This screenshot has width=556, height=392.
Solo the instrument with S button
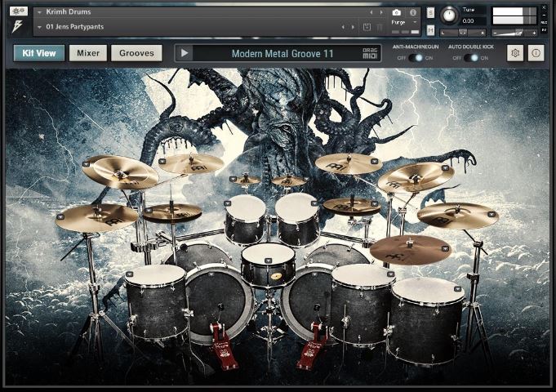(430, 13)
